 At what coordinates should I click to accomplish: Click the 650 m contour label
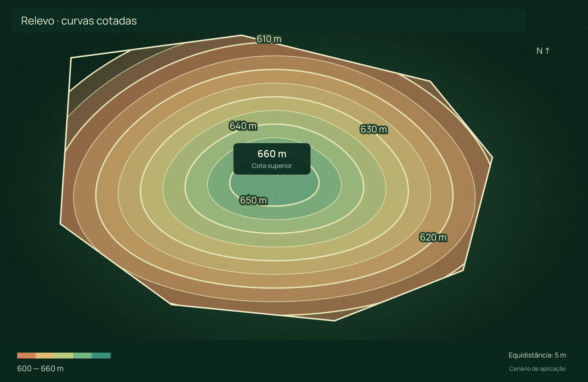254,200
